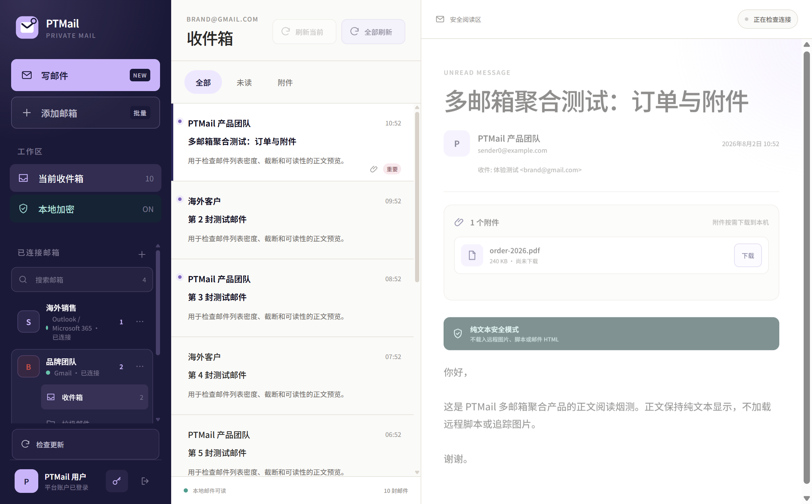This screenshot has width=812, height=504.
Task: Click the 检查更新 button
Action: [x=86, y=444]
